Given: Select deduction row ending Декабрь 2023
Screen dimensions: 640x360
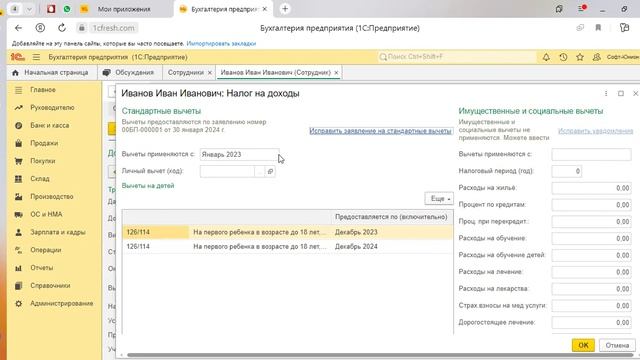Looking at the screenshot, I should [288, 232].
